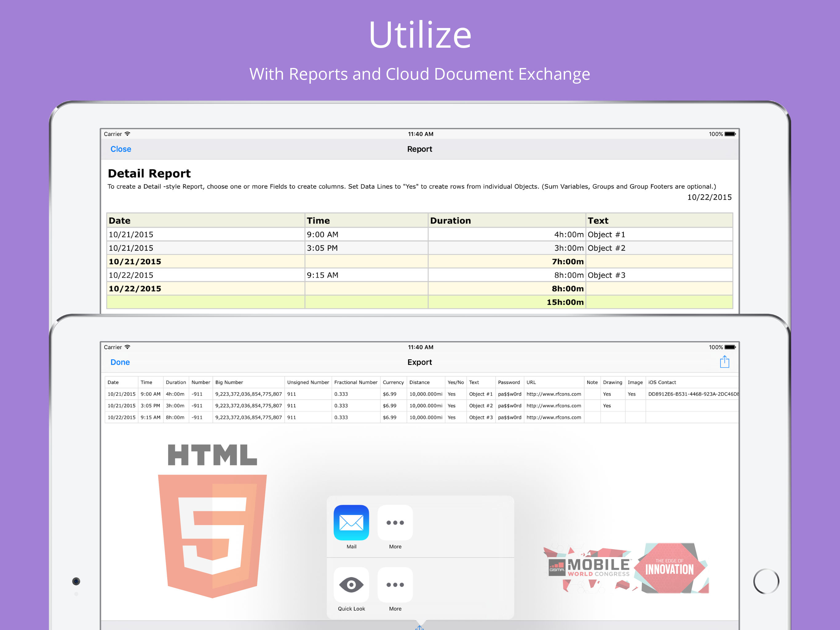
Task: Close the Detail Report view
Action: coord(121,149)
